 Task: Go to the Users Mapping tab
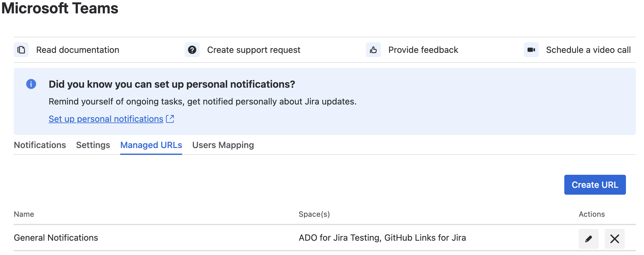coord(223,145)
